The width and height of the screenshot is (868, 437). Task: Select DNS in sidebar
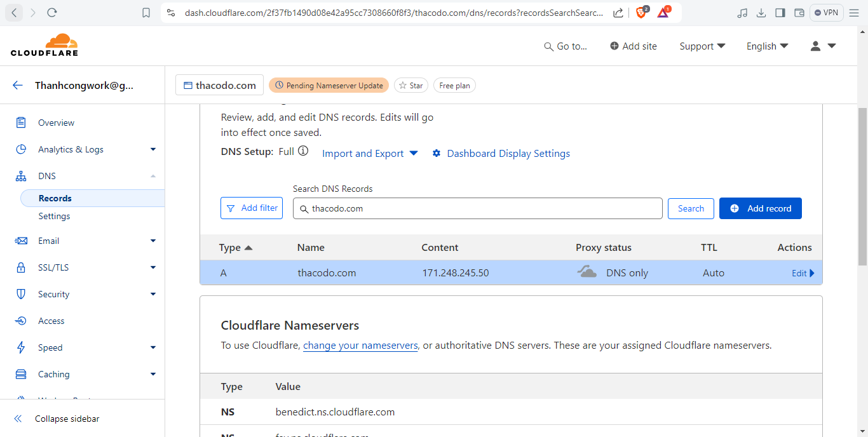[x=47, y=176]
